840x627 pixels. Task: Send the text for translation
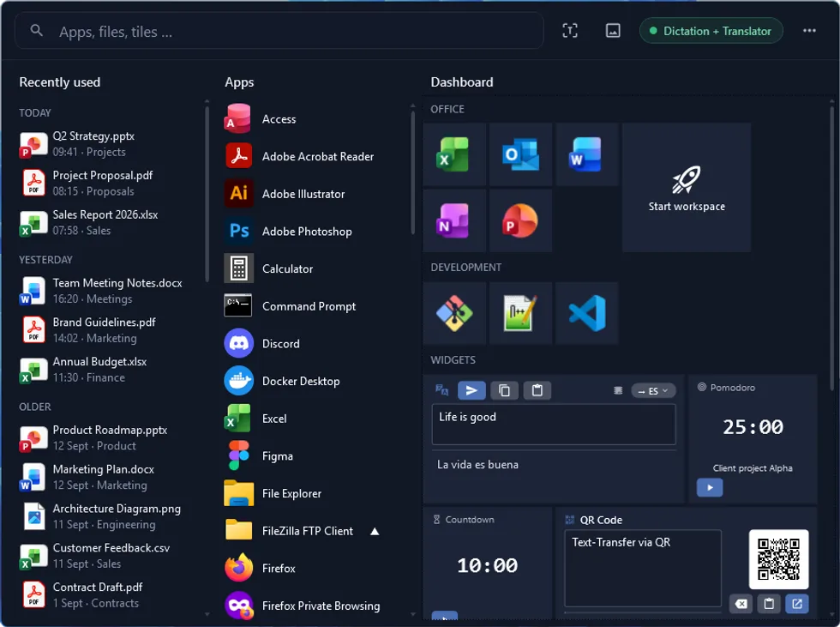(471, 390)
